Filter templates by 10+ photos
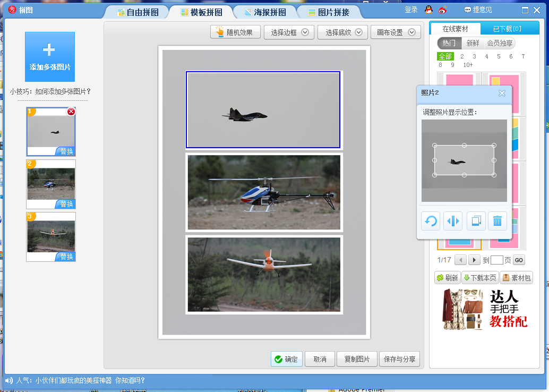 point(468,65)
